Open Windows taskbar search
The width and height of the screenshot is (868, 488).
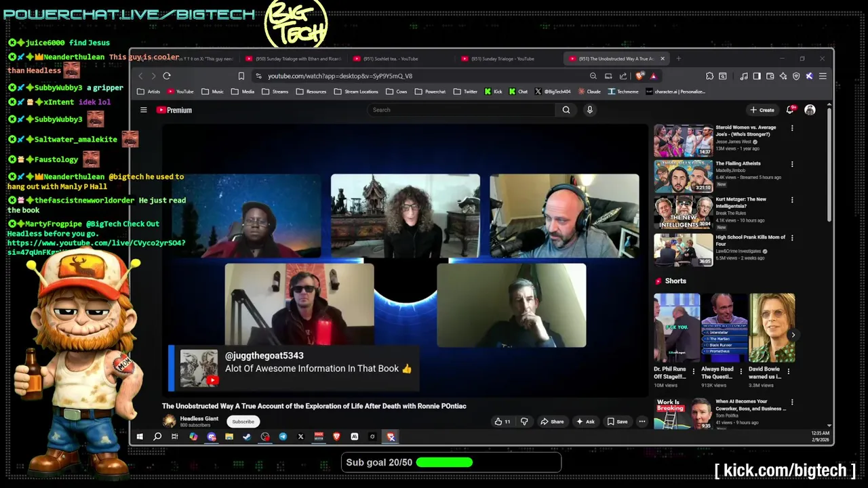[x=157, y=437]
